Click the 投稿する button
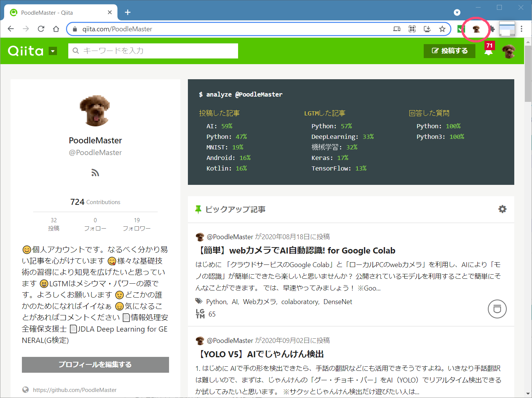 (449, 51)
